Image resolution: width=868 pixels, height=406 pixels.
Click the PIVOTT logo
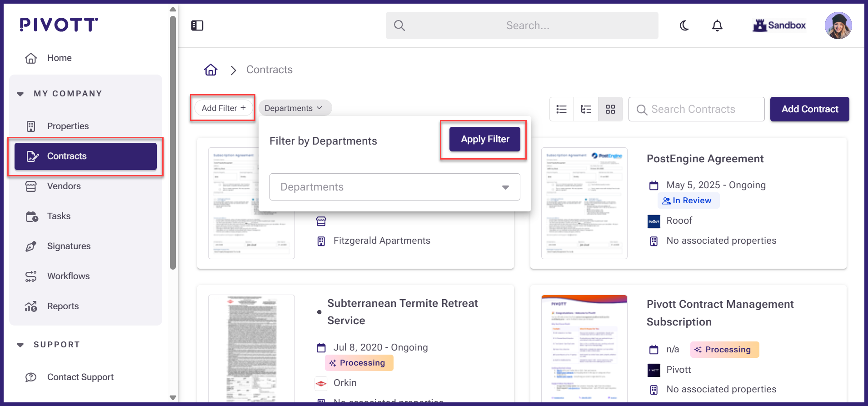[59, 25]
